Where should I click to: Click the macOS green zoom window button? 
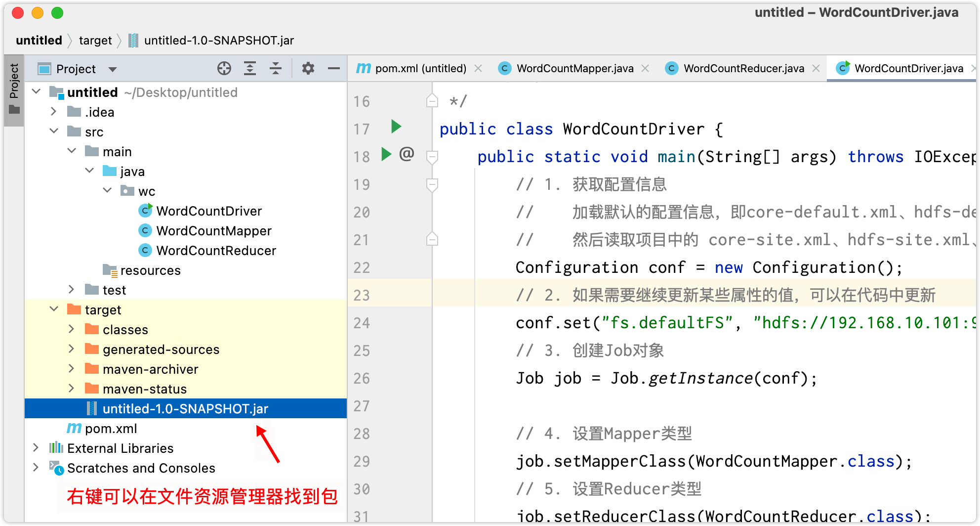pyautogui.click(x=57, y=13)
